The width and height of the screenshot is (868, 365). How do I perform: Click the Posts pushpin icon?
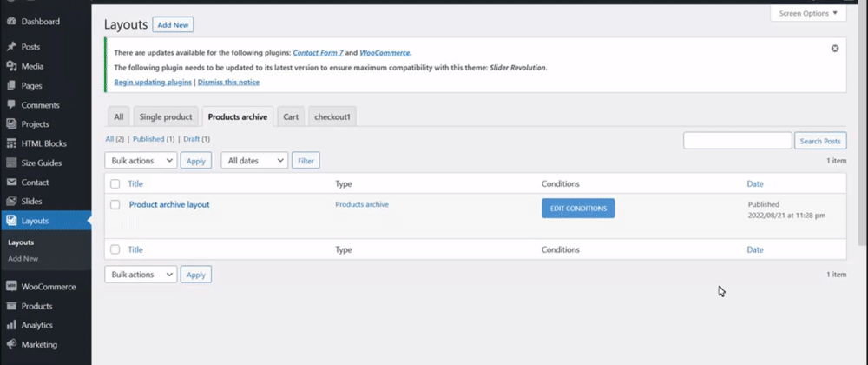(11, 47)
